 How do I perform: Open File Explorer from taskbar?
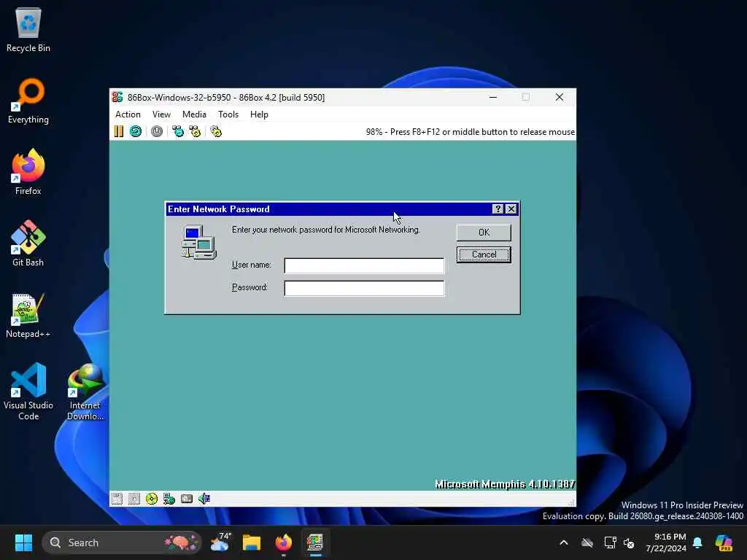point(252,542)
